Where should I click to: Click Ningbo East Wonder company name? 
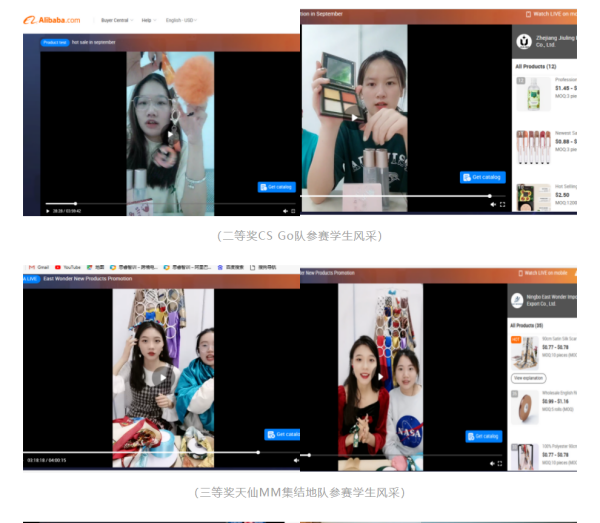point(551,300)
